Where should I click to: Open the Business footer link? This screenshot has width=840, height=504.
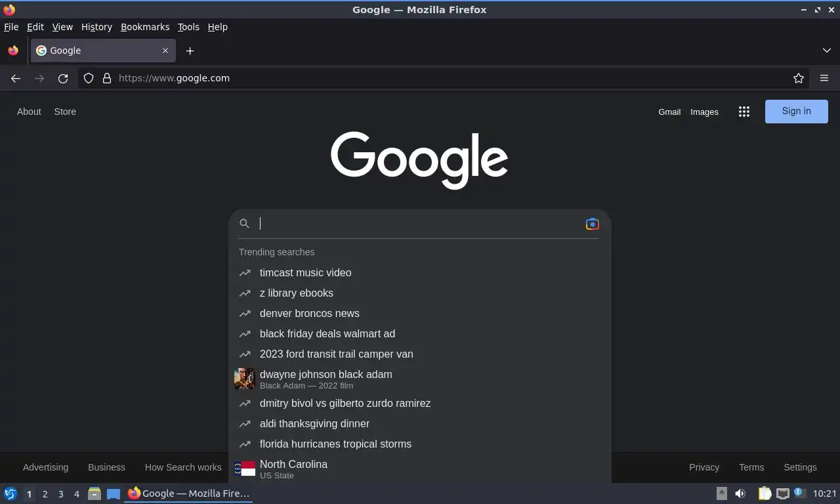pos(106,467)
